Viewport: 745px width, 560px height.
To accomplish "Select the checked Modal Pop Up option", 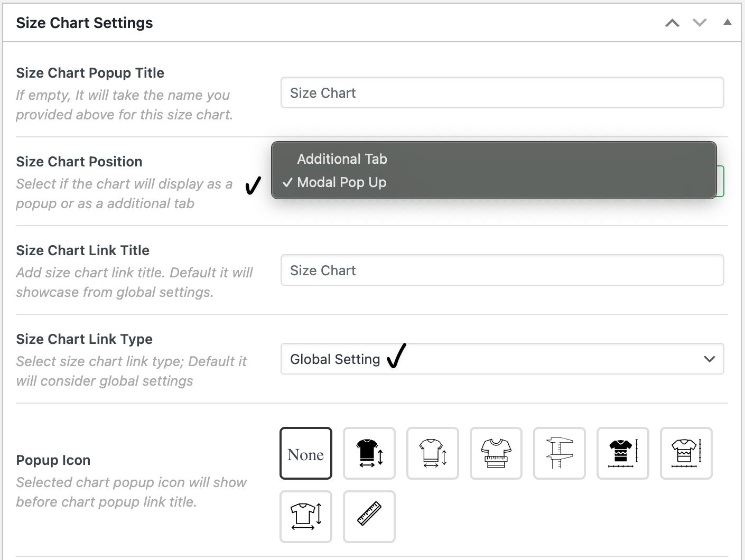I will coord(341,182).
